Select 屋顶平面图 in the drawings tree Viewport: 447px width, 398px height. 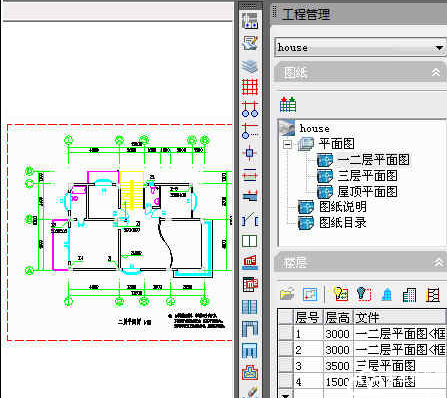[x=367, y=192]
